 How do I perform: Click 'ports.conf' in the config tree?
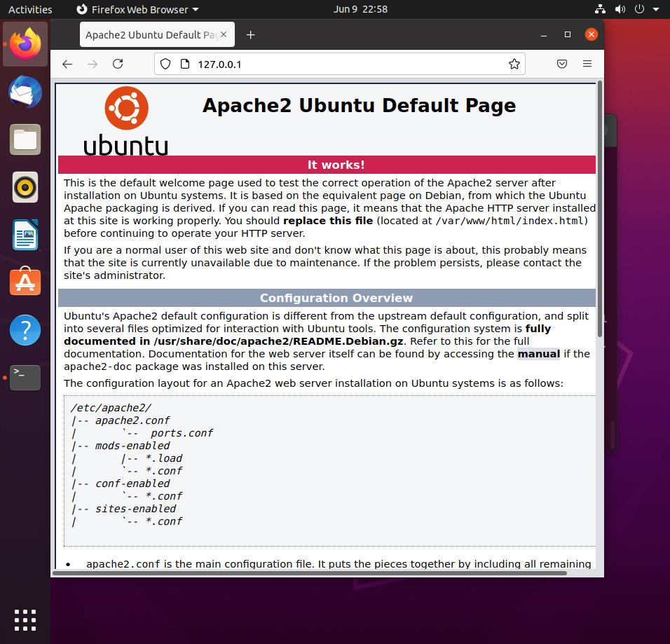[x=182, y=433]
